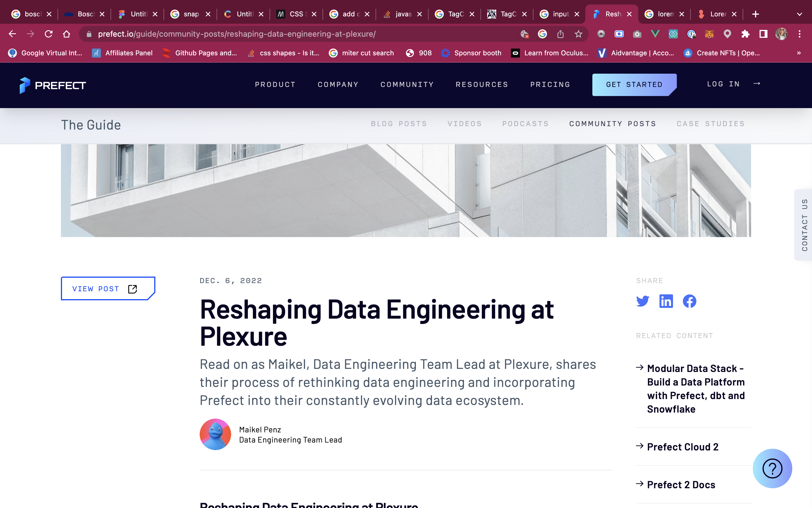This screenshot has height=508, width=812.
Task: Switch to the VIDEOS tab
Action: [x=464, y=124]
